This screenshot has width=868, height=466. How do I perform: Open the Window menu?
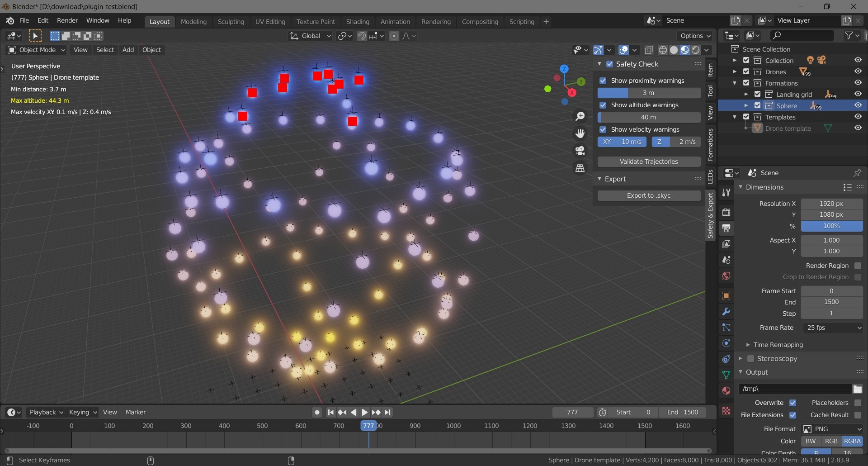(97, 20)
